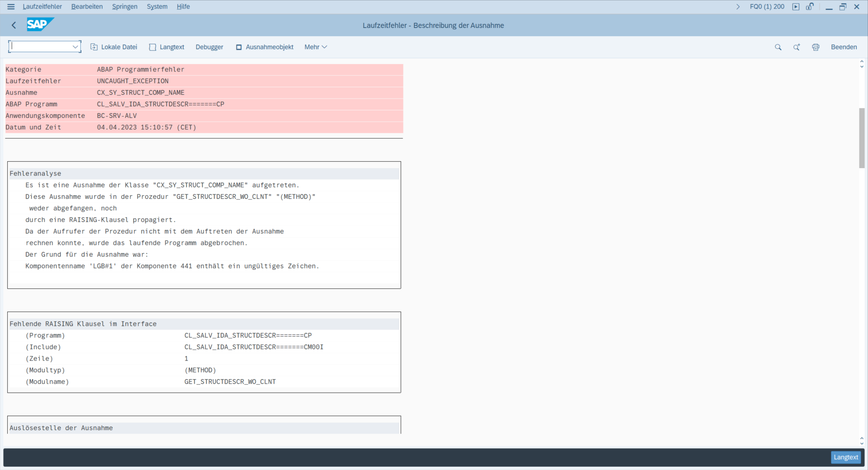Toggle the Langtext toolbar option

167,47
